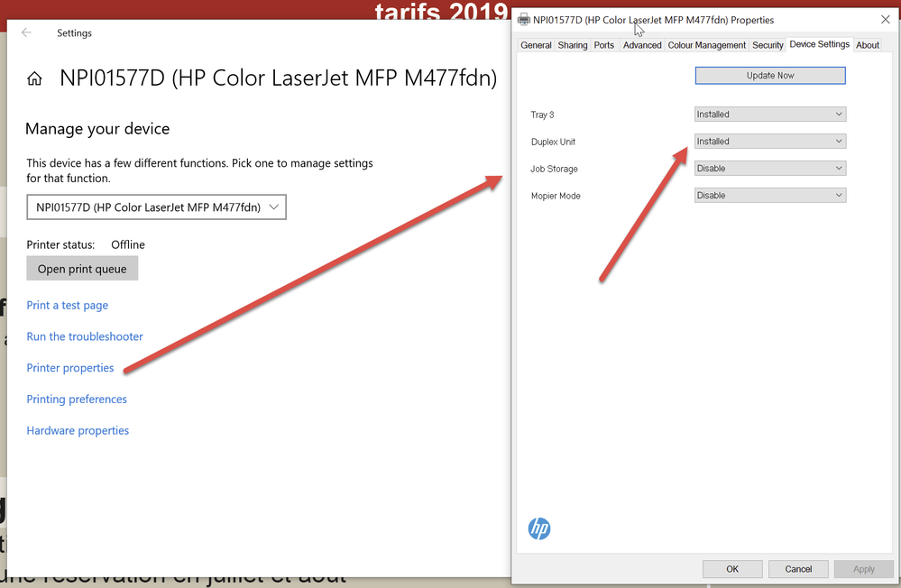
Task: Expand the Mopier Mode dropdown
Action: pos(770,196)
